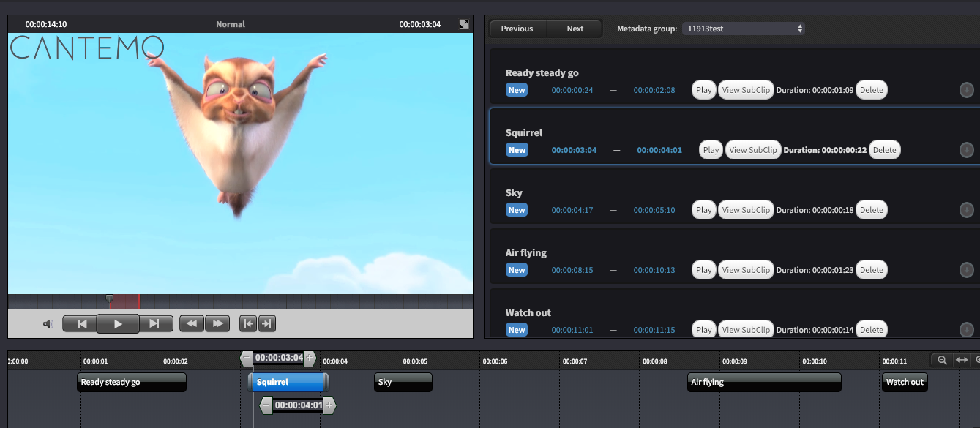
Task: Select the Watch out clip on timeline
Action: tap(905, 383)
